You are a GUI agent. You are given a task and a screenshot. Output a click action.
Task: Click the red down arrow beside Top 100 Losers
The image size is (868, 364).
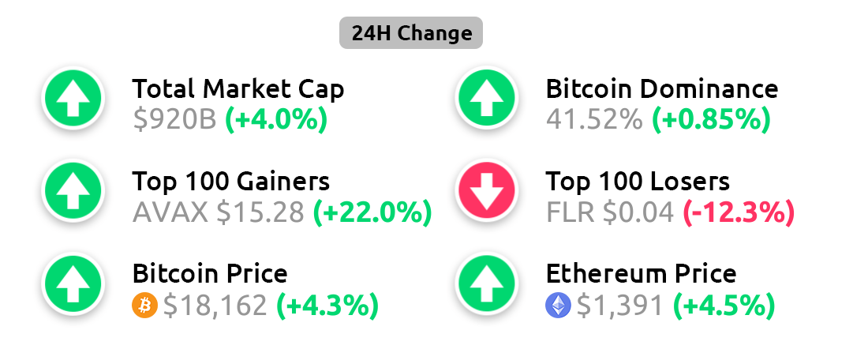click(487, 190)
